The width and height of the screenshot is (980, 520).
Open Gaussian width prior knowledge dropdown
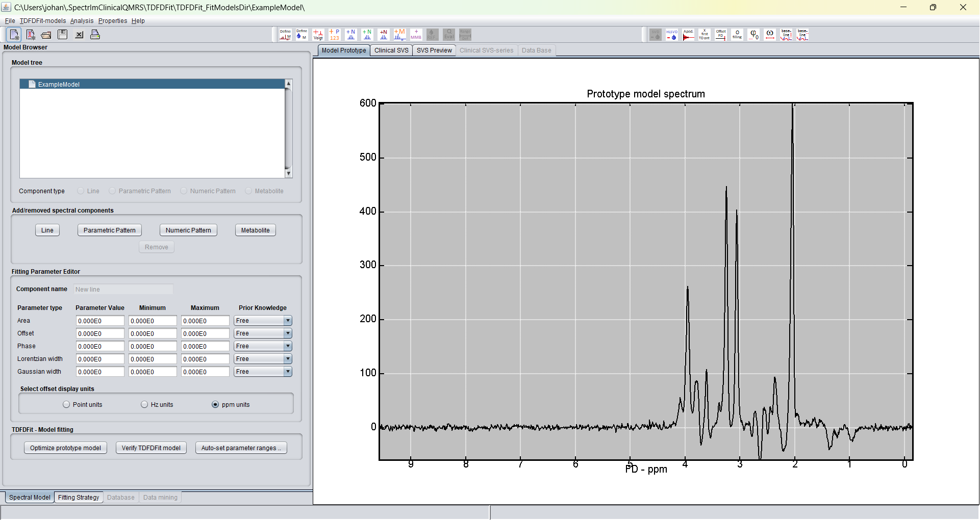(x=263, y=372)
